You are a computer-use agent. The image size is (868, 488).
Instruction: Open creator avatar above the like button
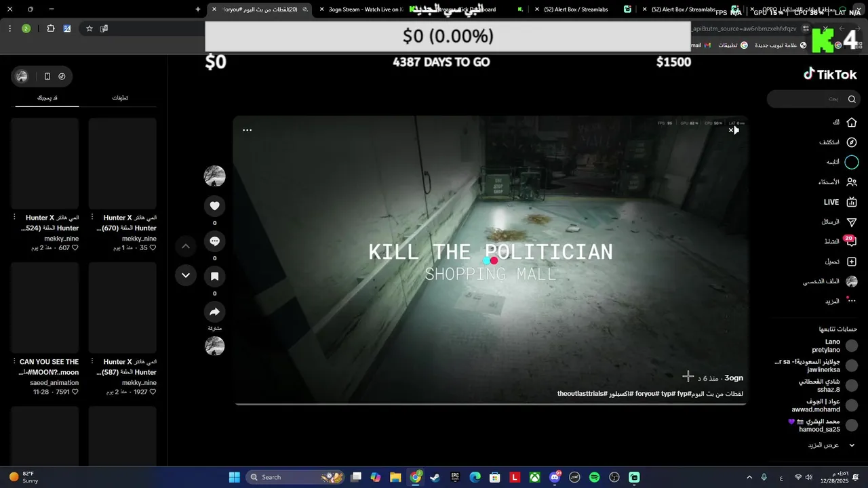[214, 176]
